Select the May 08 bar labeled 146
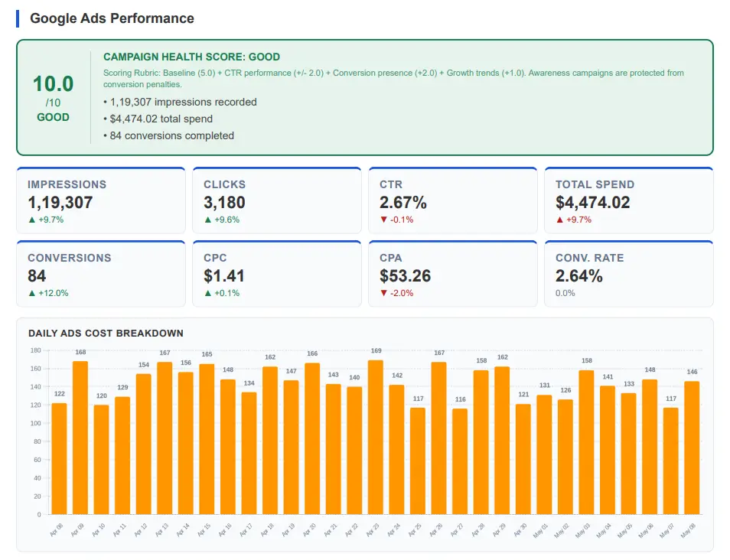Screen dimensions: 730x560 pos(692,448)
